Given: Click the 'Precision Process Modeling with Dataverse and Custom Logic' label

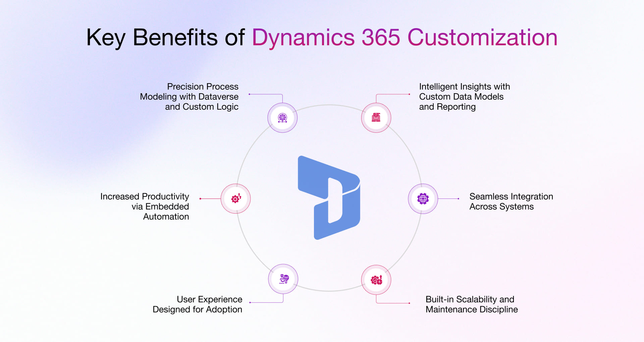Looking at the screenshot, I should click(189, 97).
